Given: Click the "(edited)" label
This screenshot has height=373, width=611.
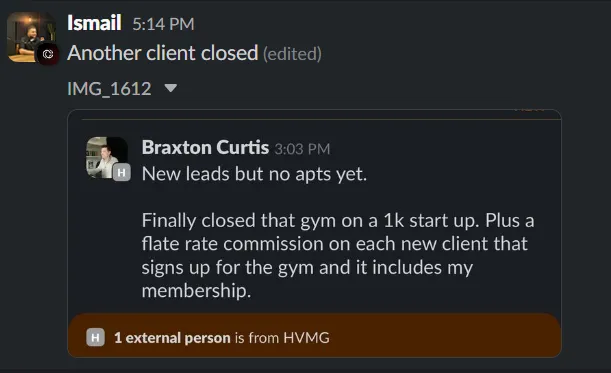Looking at the screenshot, I should point(292,54).
